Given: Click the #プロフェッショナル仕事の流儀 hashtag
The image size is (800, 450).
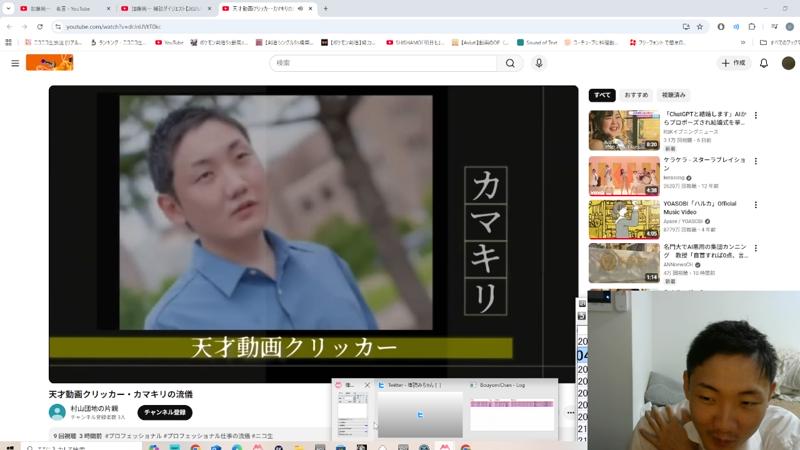Looking at the screenshot, I should tap(207, 436).
